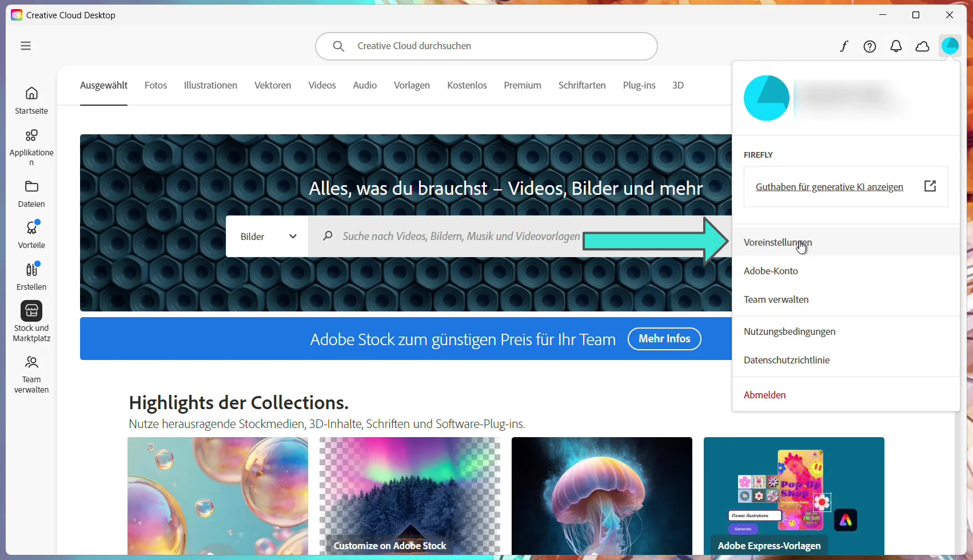973x560 pixels.
Task: Open Nutzungsbedingungen in the profile menu
Action: (x=846, y=331)
